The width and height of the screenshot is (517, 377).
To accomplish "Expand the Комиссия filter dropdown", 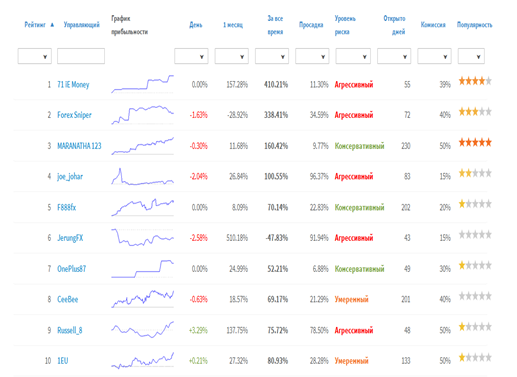I will 434,56.
